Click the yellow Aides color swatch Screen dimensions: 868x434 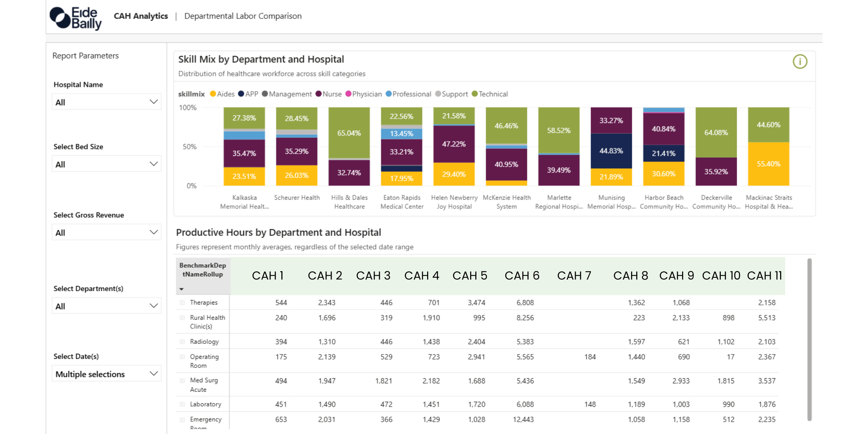213,94
